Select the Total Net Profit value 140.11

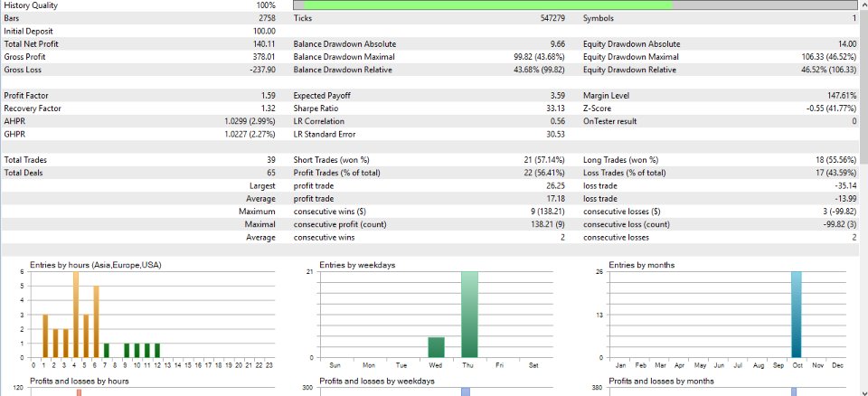(x=264, y=43)
